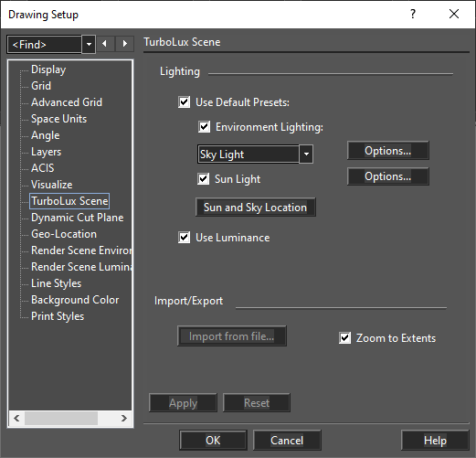Uncheck Use Luminance option
476x458 pixels.
coord(185,238)
